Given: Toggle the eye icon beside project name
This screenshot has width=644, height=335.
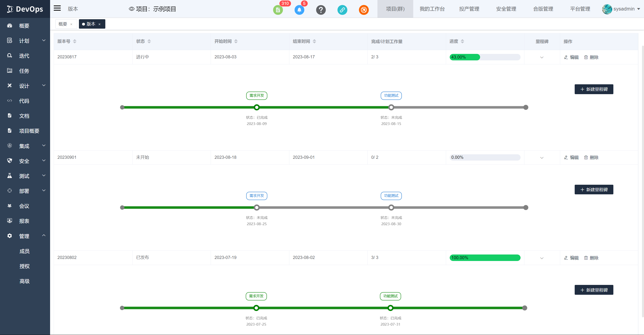Looking at the screenshot, I should [131, 9].
